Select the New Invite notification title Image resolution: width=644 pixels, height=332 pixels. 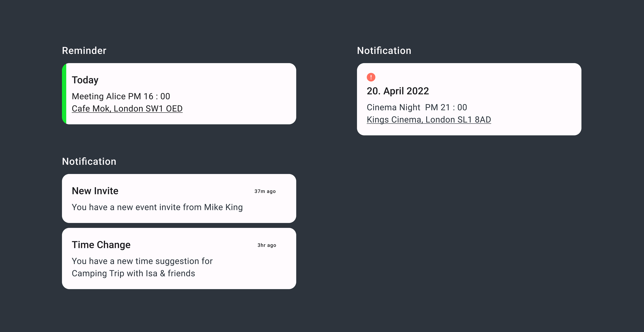[95, 191]
